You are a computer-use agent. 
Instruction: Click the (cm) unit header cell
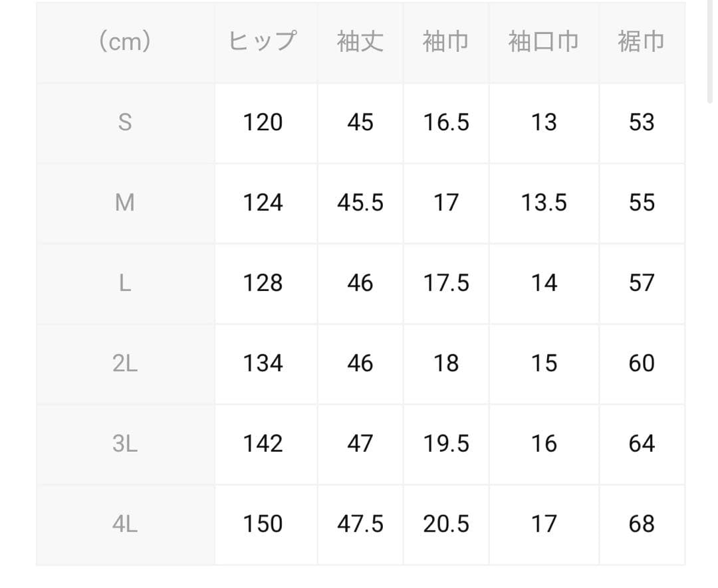coord(124,42)
